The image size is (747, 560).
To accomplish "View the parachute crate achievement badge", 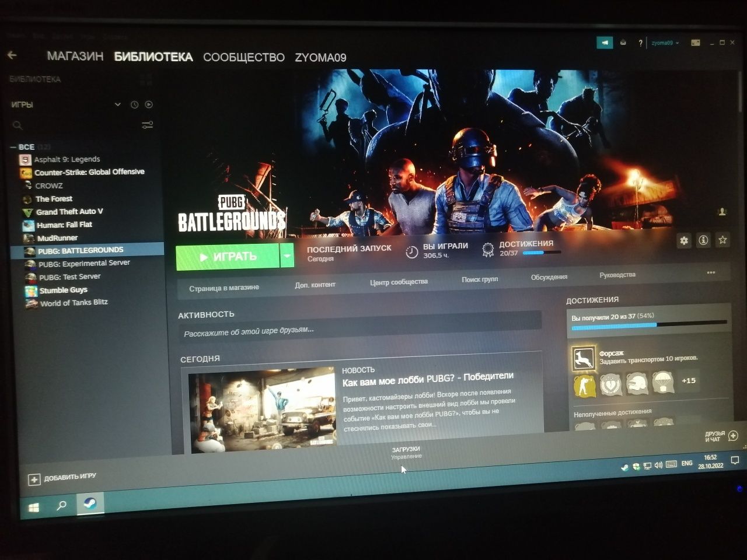I will click(x=663, y=382).
